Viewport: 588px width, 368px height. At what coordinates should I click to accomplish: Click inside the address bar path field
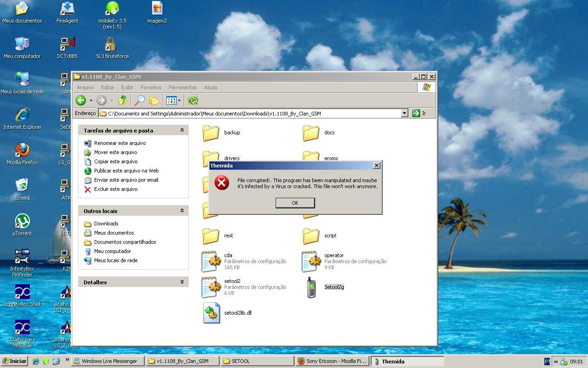[x=249, y=113]
